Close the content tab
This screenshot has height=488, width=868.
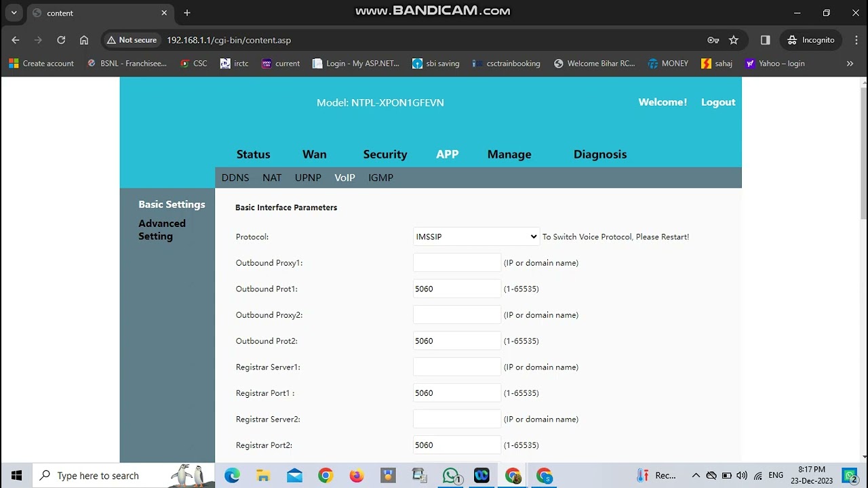pos(164,13)
